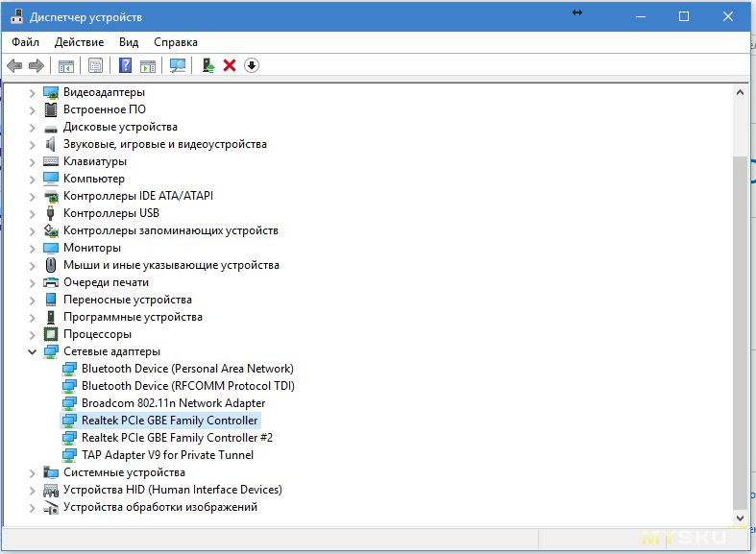The height and width of the screenshot is (554, 756).
Task: Click the Forward arrow toolbar icon
Action: coord(37,65)
